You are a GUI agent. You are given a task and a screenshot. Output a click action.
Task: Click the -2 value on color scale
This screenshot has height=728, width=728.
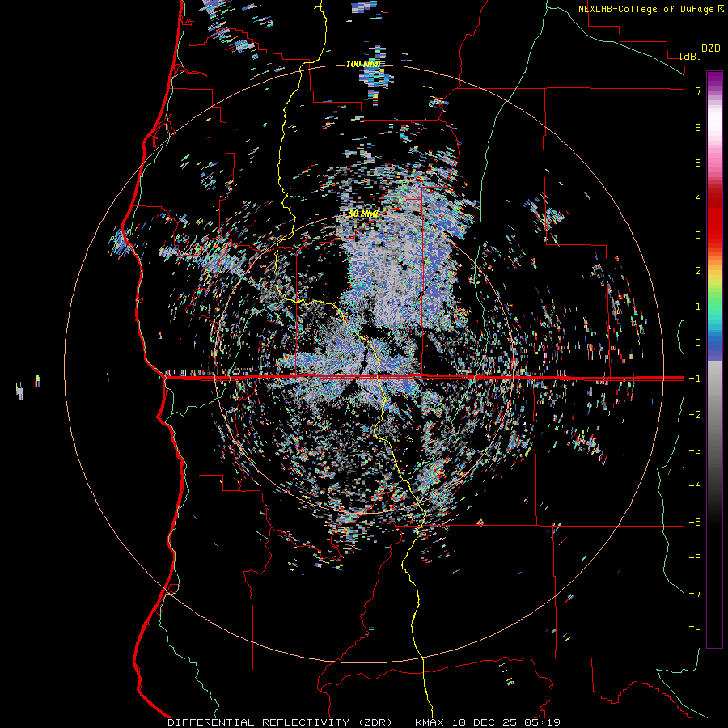(695, 415)
